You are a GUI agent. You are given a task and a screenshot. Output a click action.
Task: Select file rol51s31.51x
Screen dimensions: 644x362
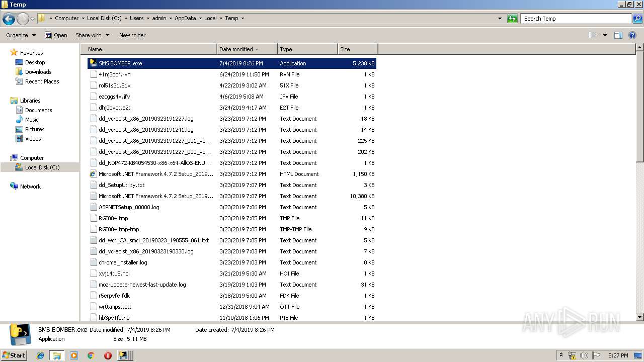click(114, 85)
